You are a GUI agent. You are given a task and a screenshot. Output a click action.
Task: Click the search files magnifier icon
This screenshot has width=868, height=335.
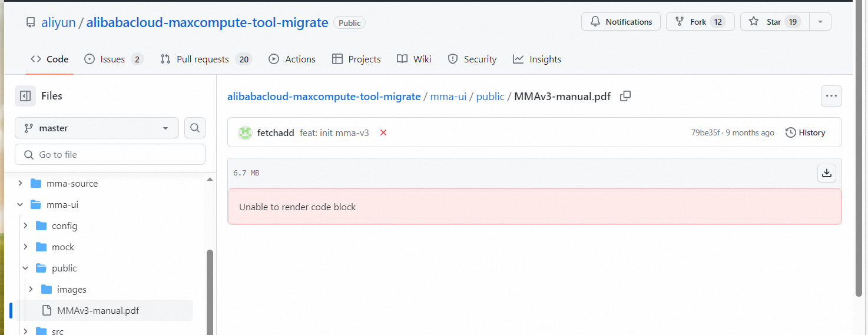(195, 128)
